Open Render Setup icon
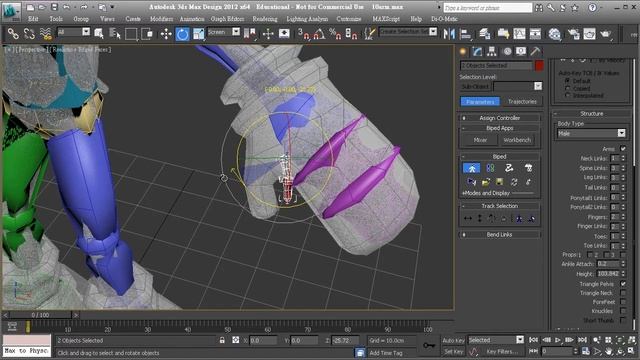The height and width of the screenshot is (360, 640). click(x=573, y=34)
